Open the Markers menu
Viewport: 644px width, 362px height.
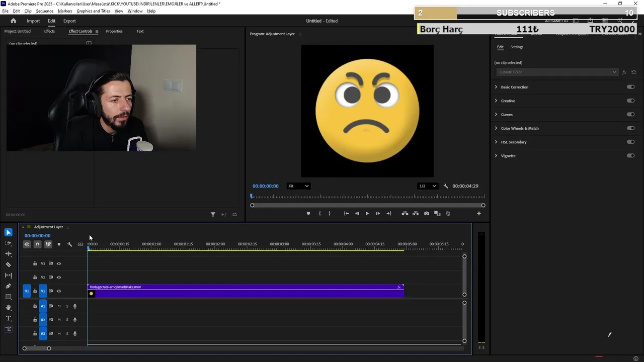65,11
